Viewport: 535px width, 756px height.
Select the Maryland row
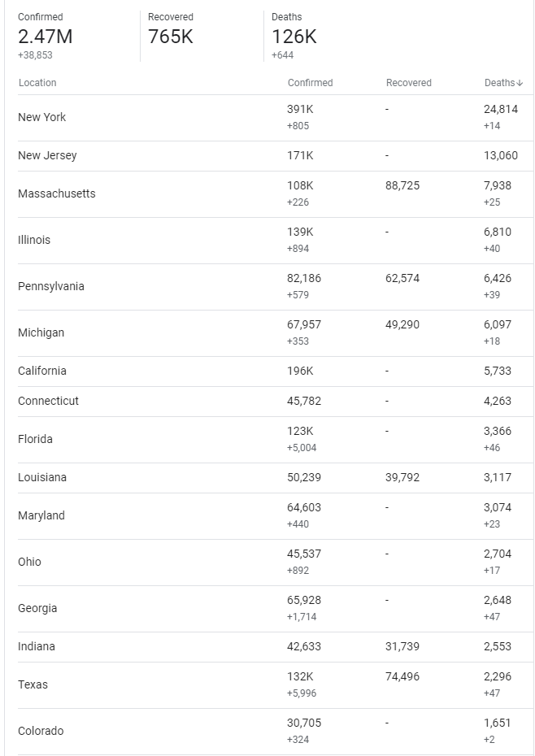[41, 515]
